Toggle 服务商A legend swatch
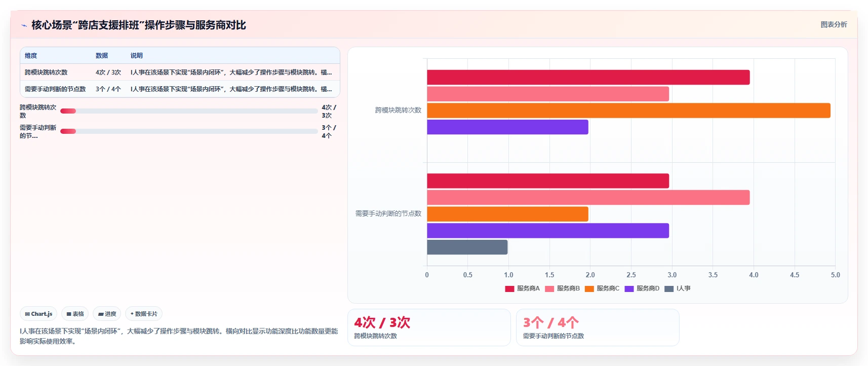868x366 pixels. click(x=509, y=289)
